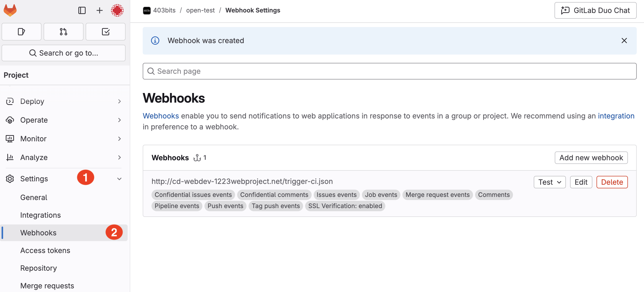Follow the integration link
Viewport: 644px width, 292px height.
[x=616, y=116]
